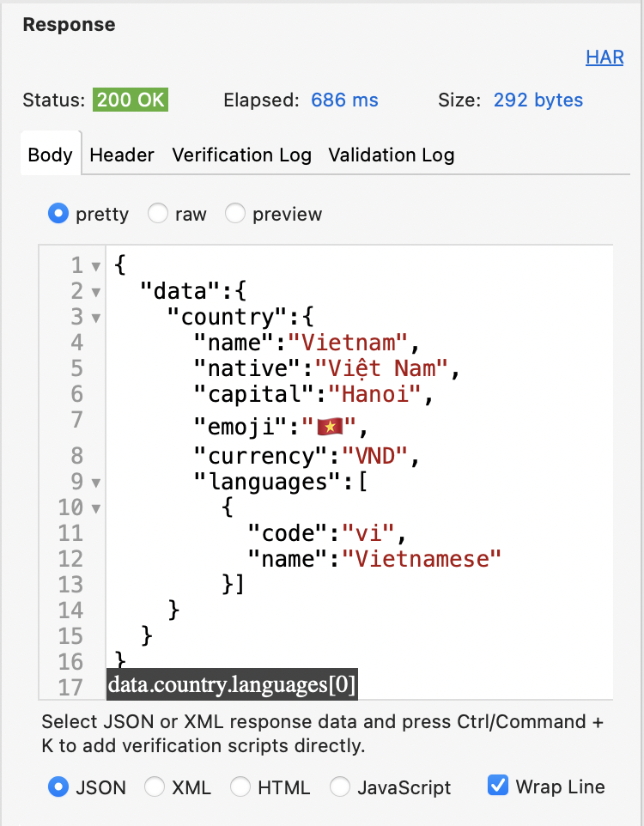This screenshot has width=644, height=826.
Task: Open the Header tab
Action: click(122, 155)
